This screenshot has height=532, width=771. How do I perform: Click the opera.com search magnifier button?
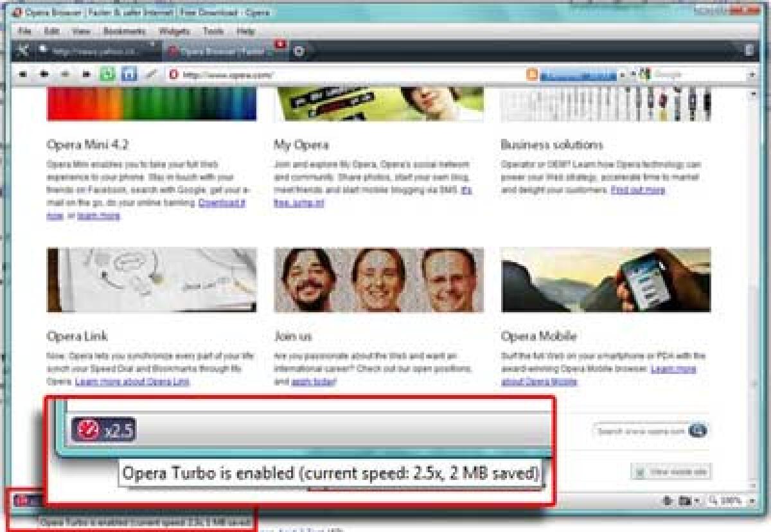tap(697, 431)
